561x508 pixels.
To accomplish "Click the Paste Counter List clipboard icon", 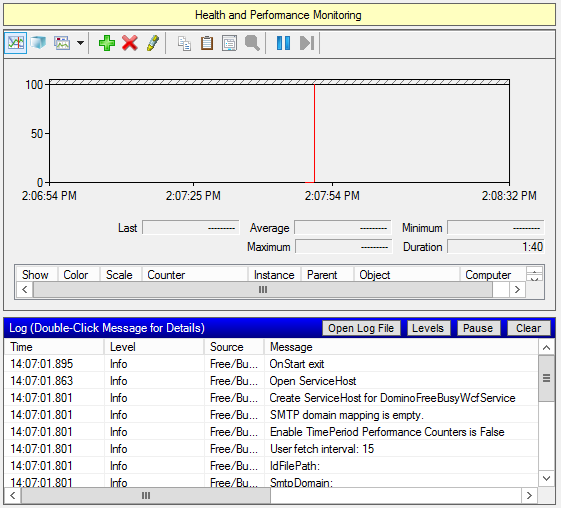I will pyautogui.click(x=207, y=43).
